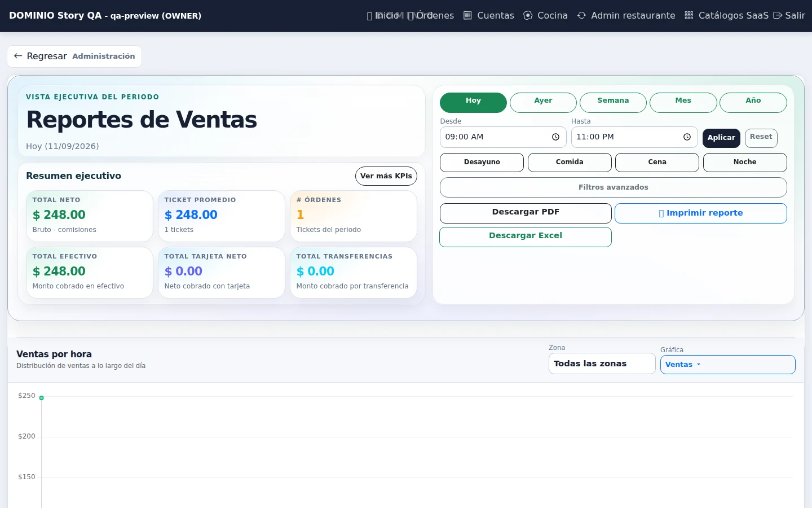Viewport: 812px width, 508px height.
Task: Select the Mes period filter
Action: coord(683,103)
